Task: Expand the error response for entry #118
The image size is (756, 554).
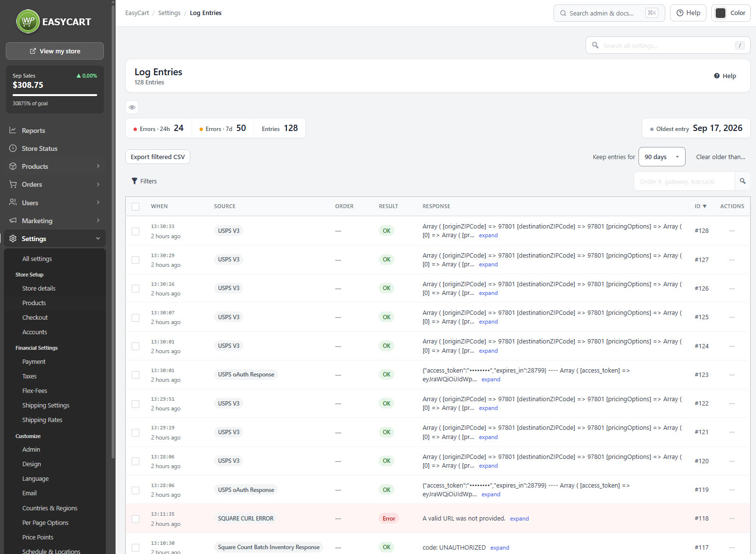Action: point(519,519)
